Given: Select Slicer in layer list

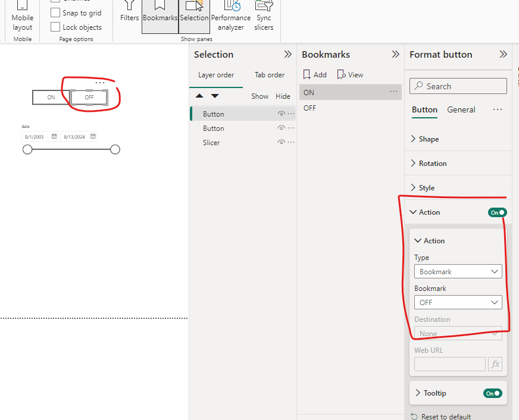Looking at the screenshot, I should pos(243,142).
